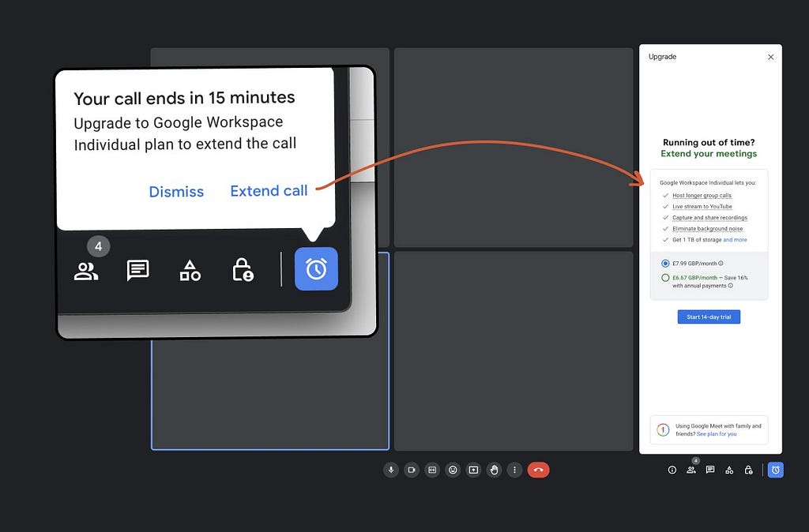Viewport: 809px width, 532px height.
Task: Open the Live stream to YouTube link
Action: click(702, 206)
